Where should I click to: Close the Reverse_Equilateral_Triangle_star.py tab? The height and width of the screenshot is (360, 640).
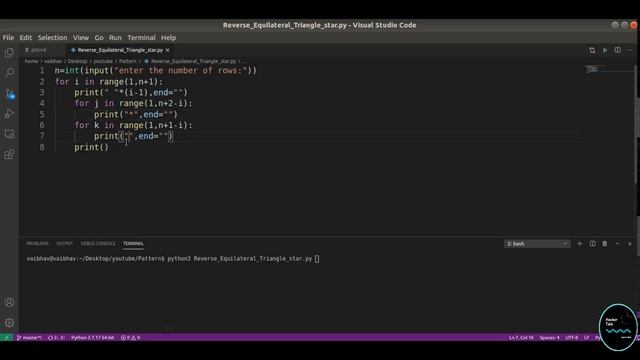pos(167,50)
